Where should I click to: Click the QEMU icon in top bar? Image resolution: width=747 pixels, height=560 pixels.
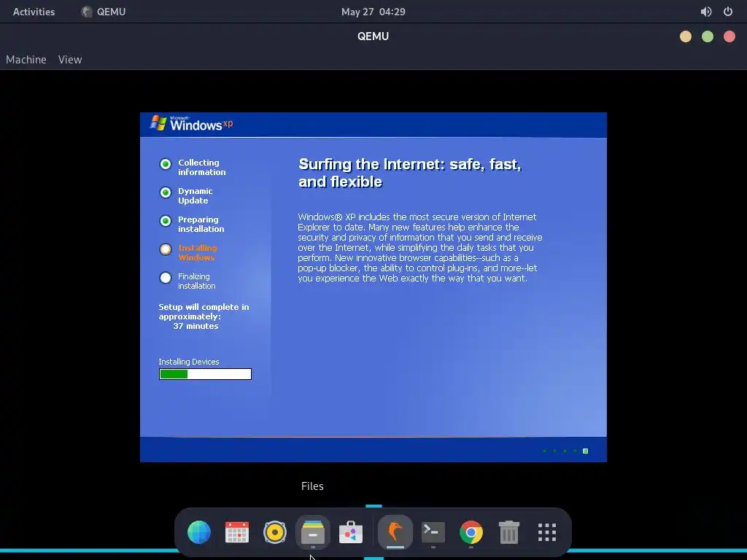click(86, 12)
